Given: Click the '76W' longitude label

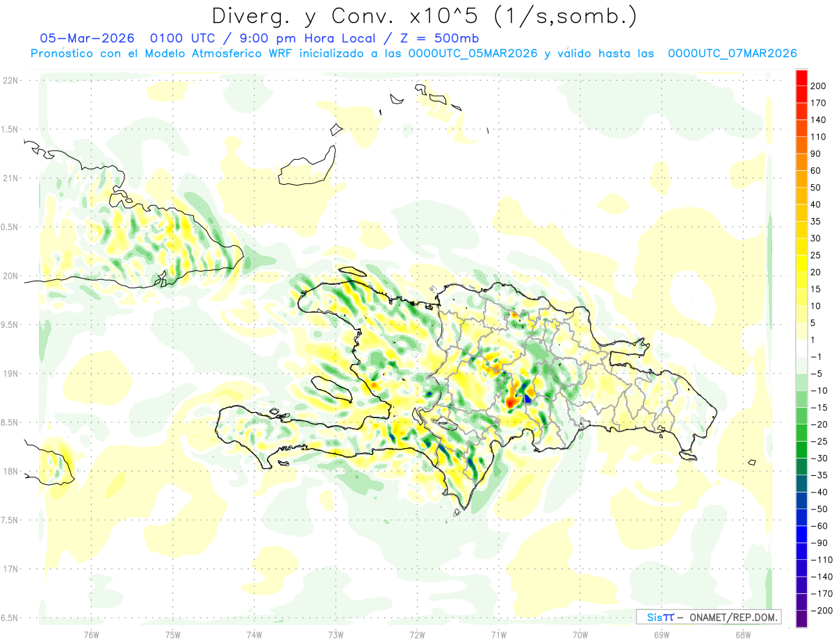Looking at the screenshot, I should click(x=91, y=634).
